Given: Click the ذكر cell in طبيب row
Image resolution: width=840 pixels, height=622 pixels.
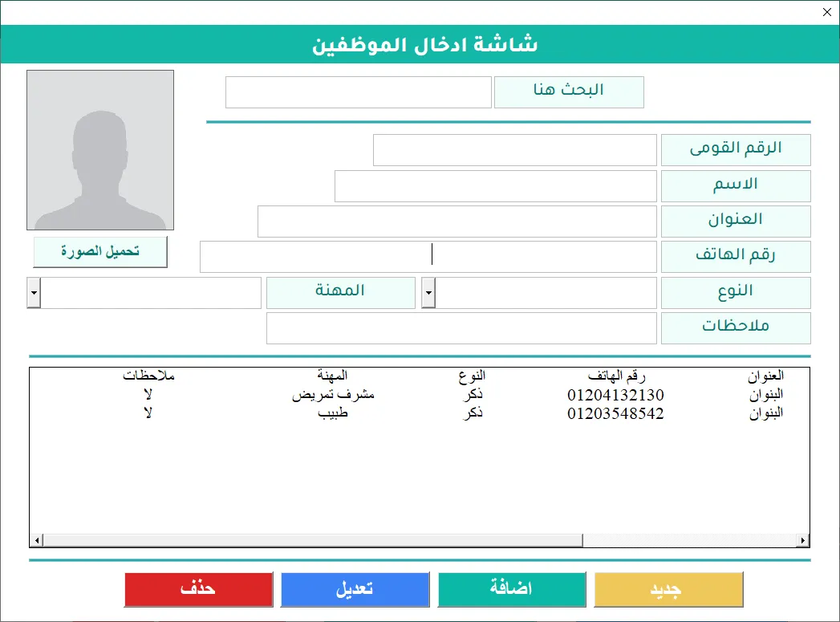Looking at the screenshot, I should click(473, 413).
